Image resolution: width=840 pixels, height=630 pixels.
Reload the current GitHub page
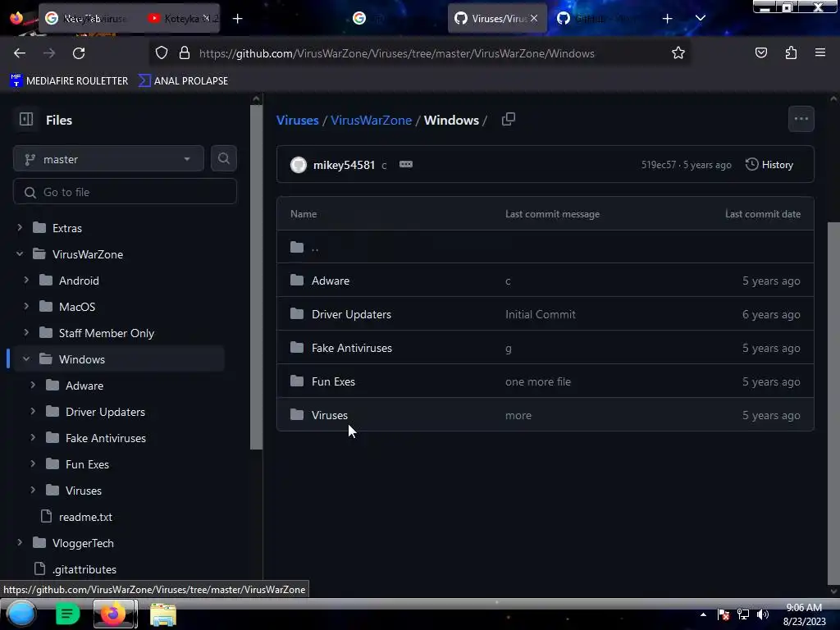click(79, 53)
